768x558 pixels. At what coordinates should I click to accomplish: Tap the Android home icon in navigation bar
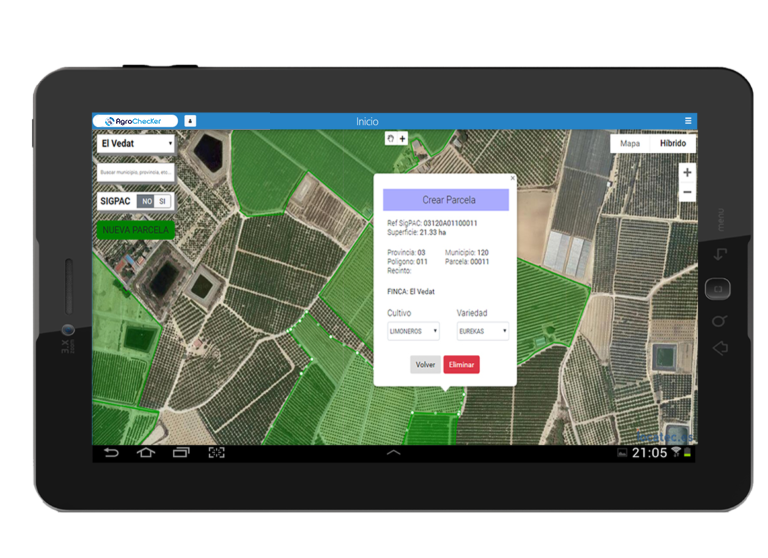tap(145, 453)
